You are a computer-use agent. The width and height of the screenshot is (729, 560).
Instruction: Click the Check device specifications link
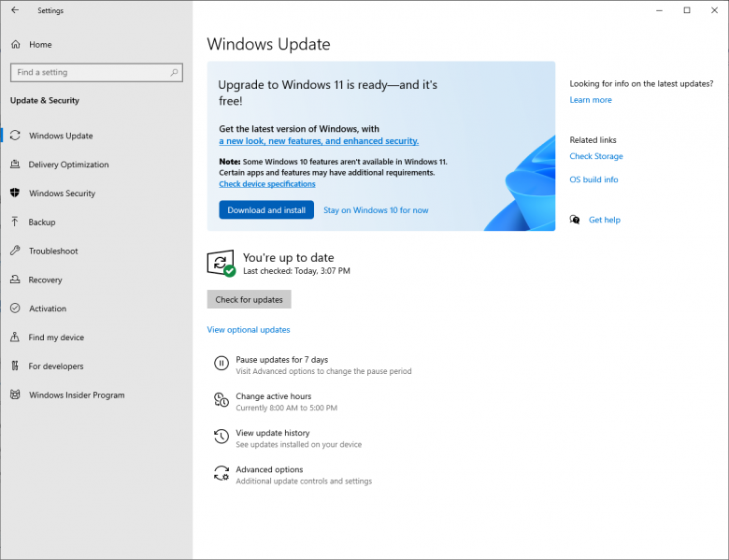[267, 184]
